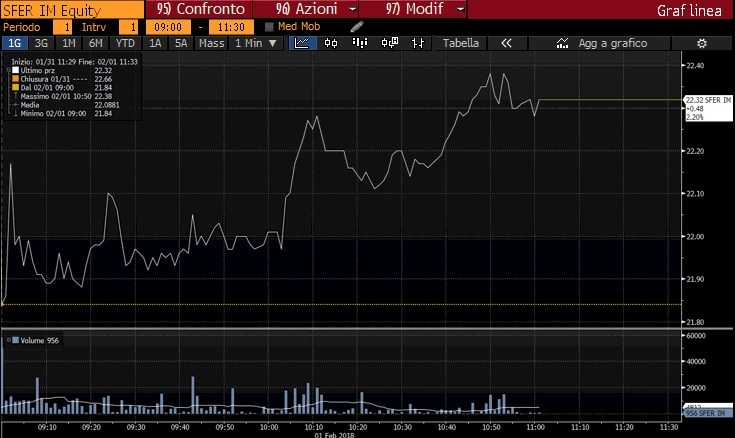The image size is (735, 438).
Task: Select the fifth chart style icon
Action: [x=419, y=43]
